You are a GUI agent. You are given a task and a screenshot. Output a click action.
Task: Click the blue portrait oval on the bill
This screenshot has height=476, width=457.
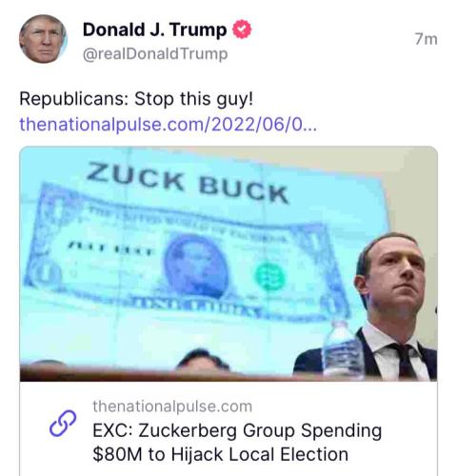click(196, 268)
